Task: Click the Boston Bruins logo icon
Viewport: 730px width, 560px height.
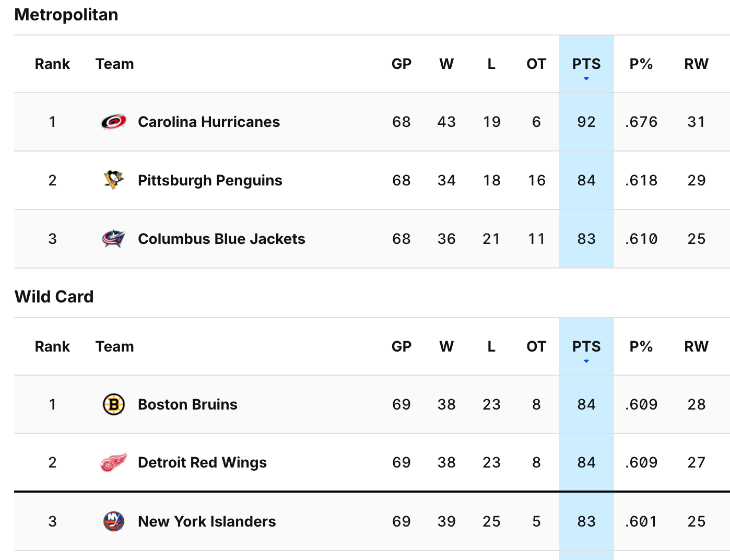Action: point(113,404)
